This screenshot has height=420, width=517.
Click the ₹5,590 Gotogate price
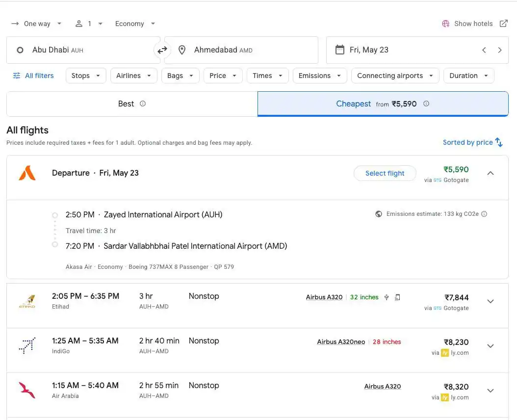(456, 169)
